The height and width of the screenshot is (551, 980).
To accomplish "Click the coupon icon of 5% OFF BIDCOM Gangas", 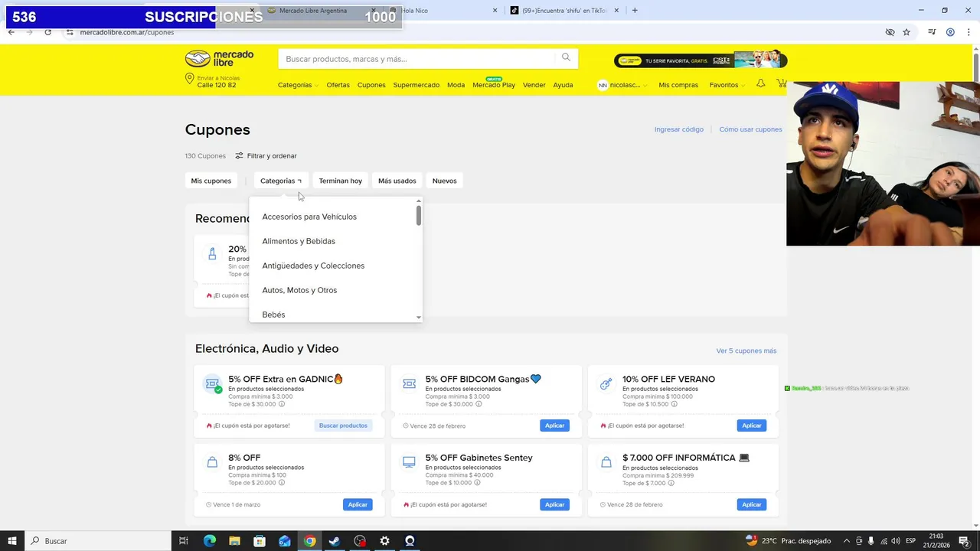I will coord(409,384).
